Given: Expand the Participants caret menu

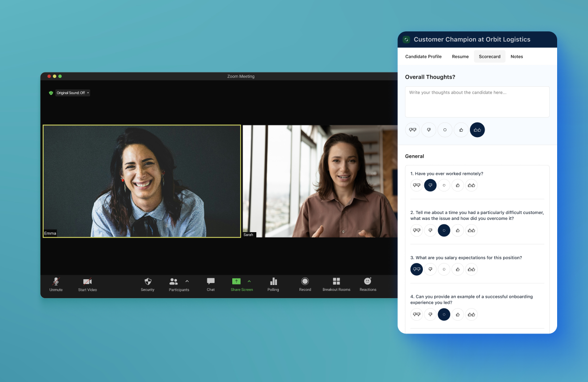Looking at the screenshot, I should (187, 281).
